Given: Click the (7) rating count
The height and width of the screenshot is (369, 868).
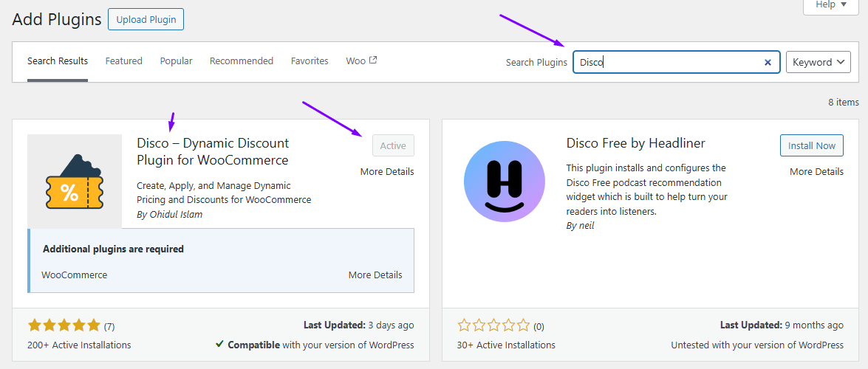Looking at the screenshot, I should pos(109,326).
